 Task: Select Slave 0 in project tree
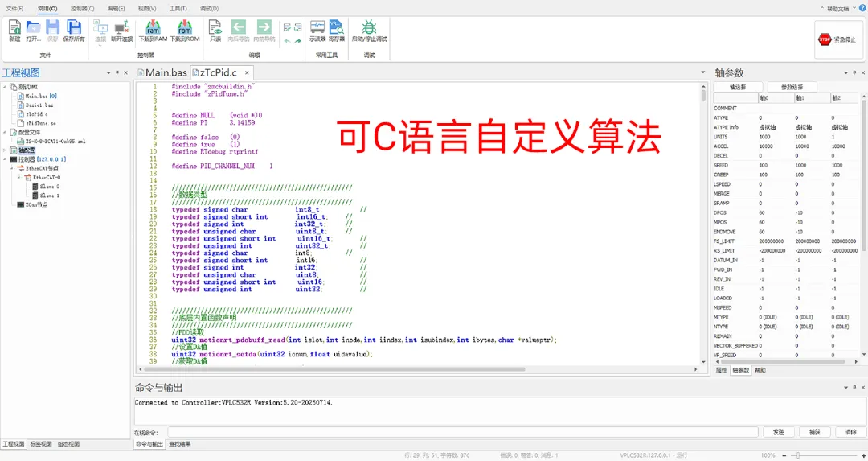pos(49,186)
